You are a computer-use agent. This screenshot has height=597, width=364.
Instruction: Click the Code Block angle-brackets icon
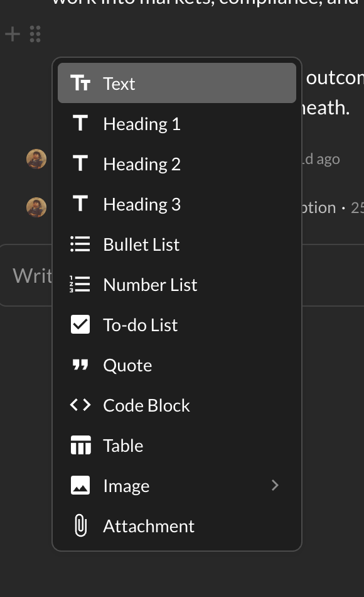click(x=80, y=405)
